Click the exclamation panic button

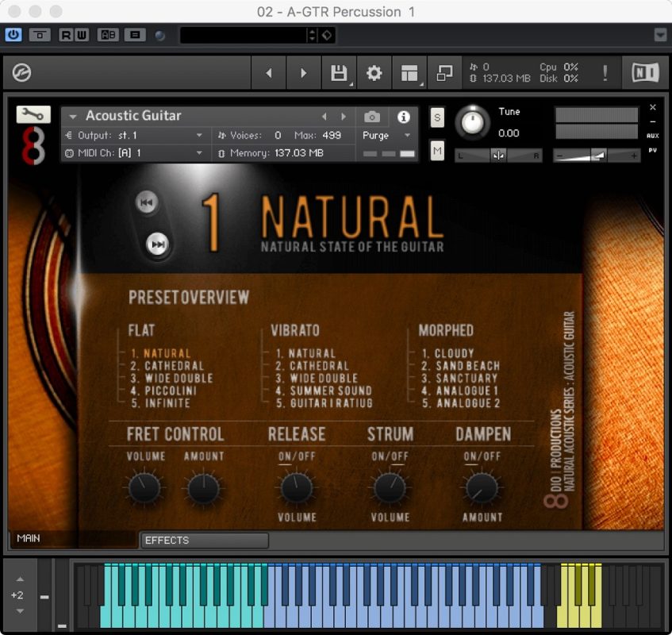[x=605, y=73]
